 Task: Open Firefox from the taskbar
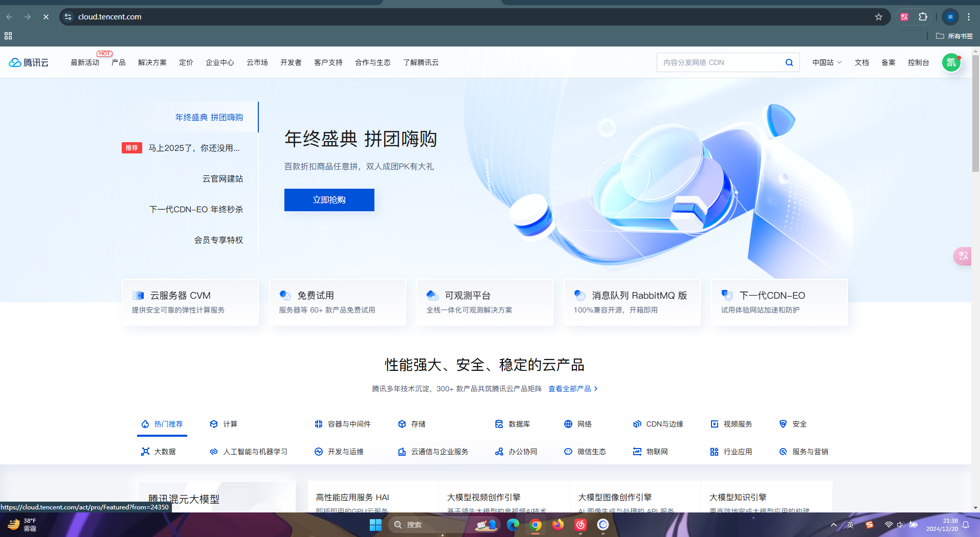[558, 525]
